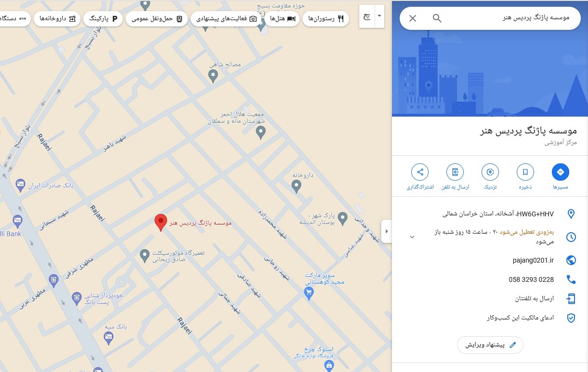Collapse the side panel with the arrow tab

pyautogui.click(x=386, y=231)
